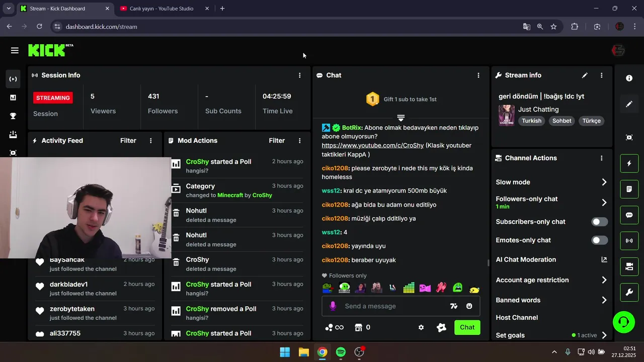This screenshot has width=644, height=362.
Task: Filter the Activity Feed
Action: tap(128, 141)
